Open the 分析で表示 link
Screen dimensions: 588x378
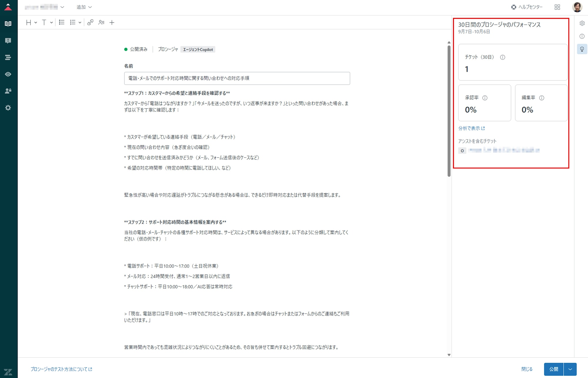point(471,128)
